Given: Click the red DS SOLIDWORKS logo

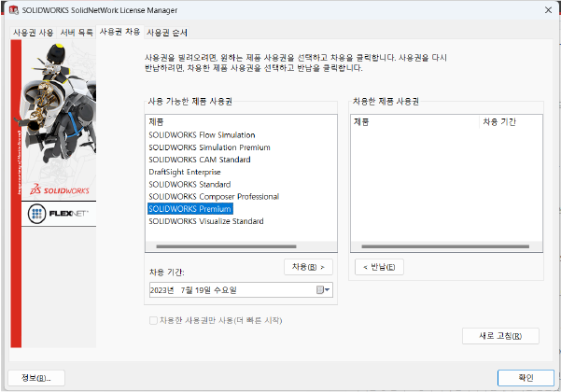Looking at the screenshot, I should coord(60,189).
